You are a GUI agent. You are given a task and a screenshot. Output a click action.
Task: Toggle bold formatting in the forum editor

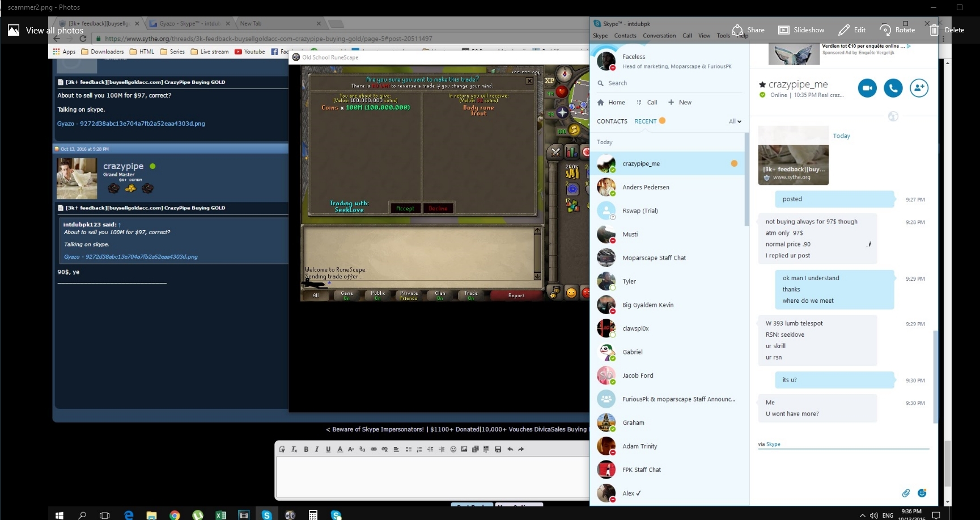(x=306, y=449)
